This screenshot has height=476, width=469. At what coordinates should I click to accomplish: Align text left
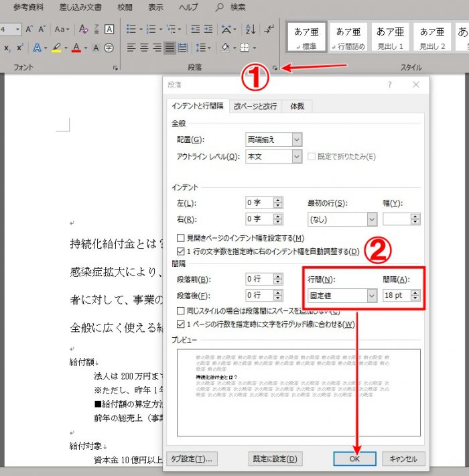click(x=131, y=48)
